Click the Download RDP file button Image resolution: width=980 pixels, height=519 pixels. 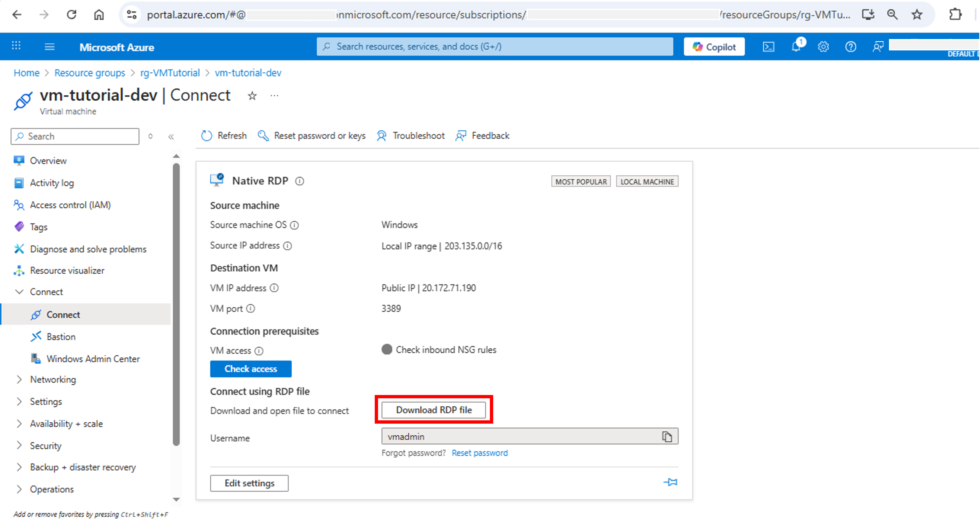[433, 410]
